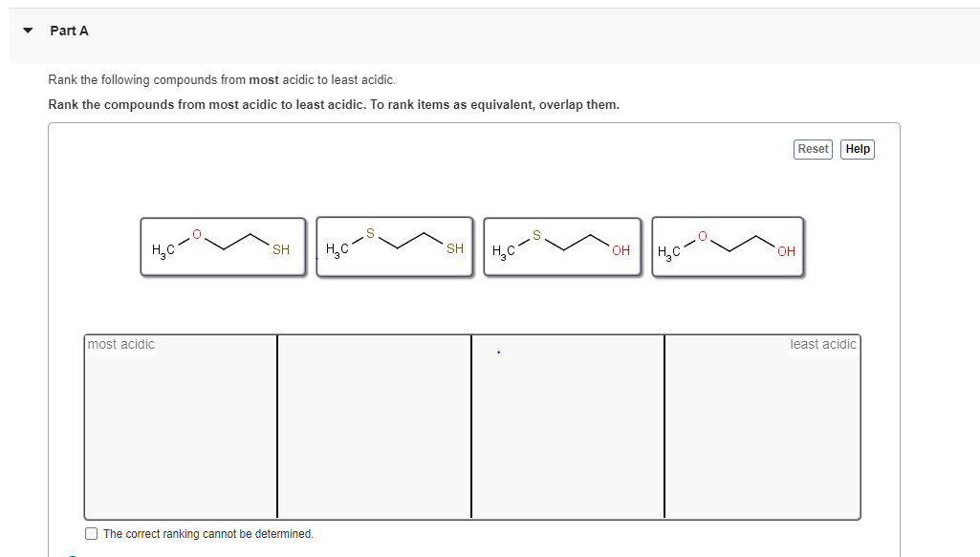Click the OH label on the third compound
This screenshot has width=980, height=557.
(x=619, y=250)
